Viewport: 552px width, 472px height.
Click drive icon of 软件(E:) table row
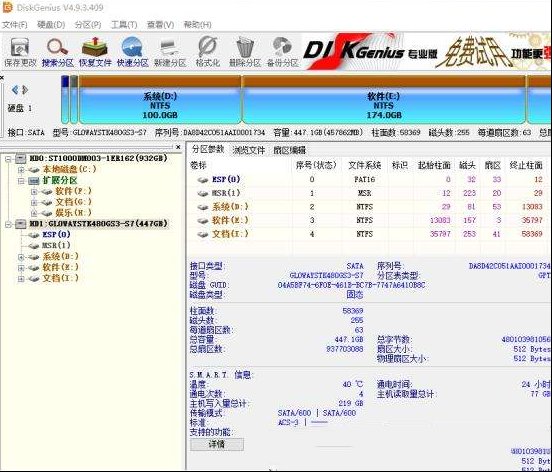coord(203,221)
